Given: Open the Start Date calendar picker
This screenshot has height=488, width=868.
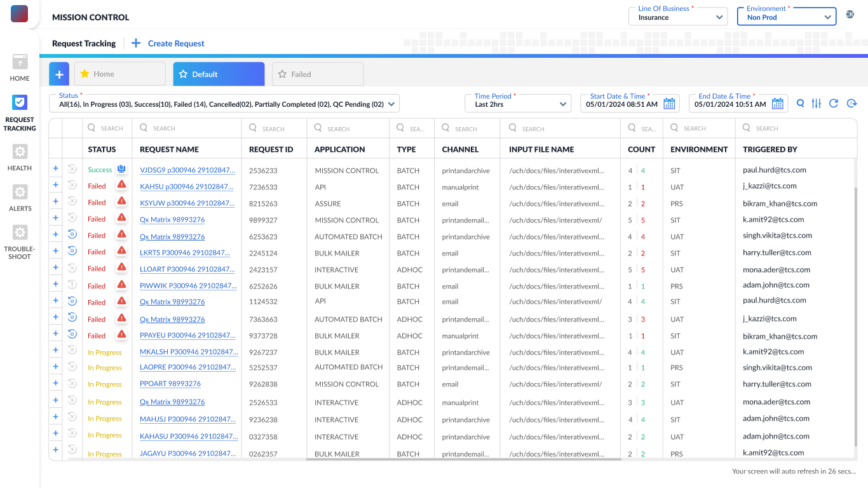Looking at the screenshot, I should pos(668,104).
